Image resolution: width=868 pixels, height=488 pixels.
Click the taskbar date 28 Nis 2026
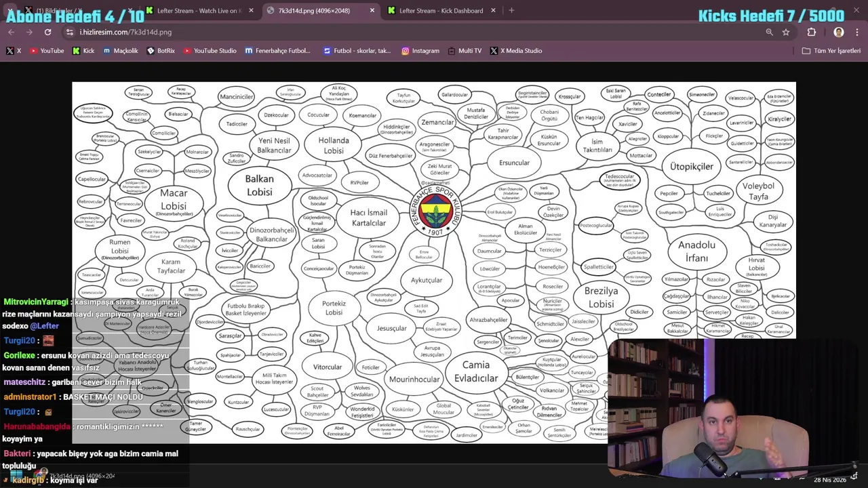(830, 480)
